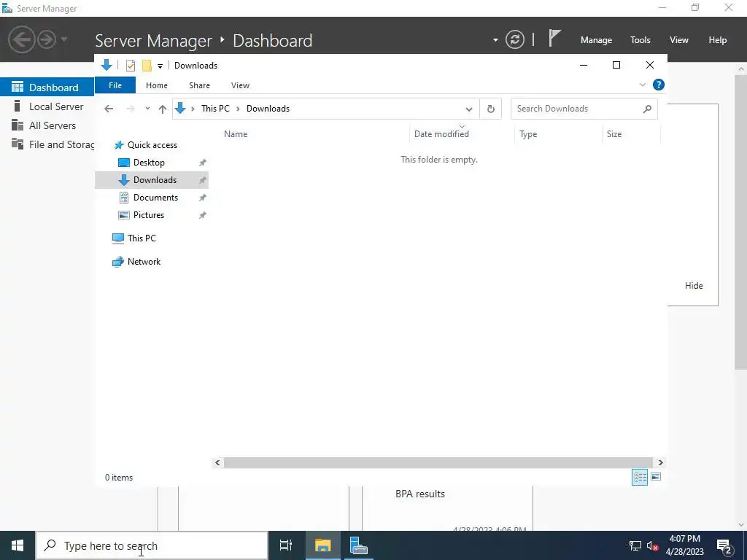Open Customize Quick Access Toolbar dropdown
Image resolution: width=747 pixels, height=560 pixels.
click(160, 66)
